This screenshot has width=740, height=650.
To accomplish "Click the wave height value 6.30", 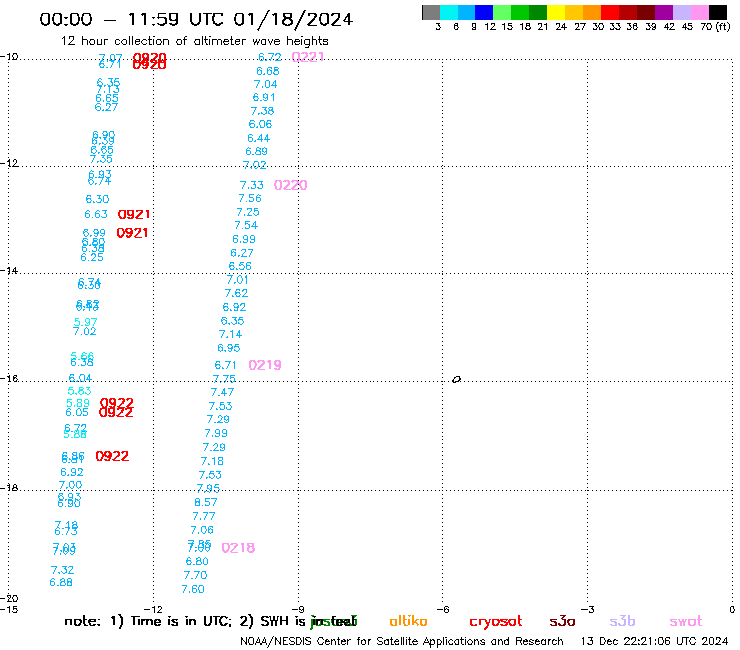I will [97, 199].
